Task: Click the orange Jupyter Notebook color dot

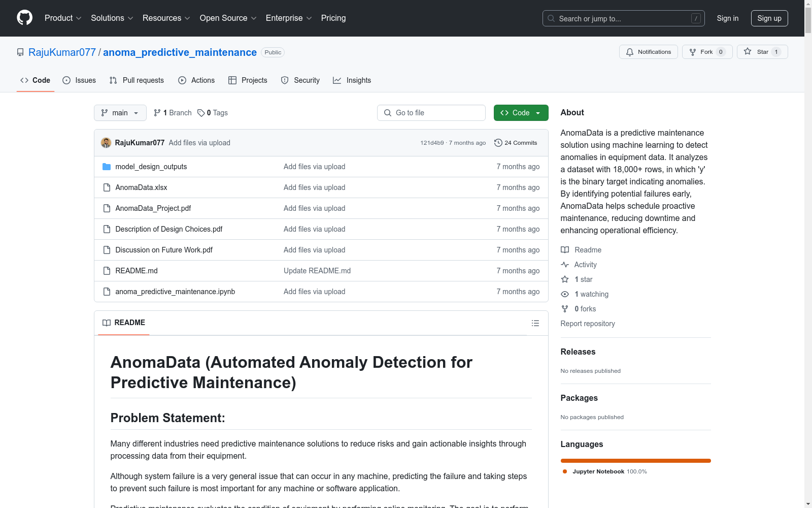Action: [x=565, y=471]
